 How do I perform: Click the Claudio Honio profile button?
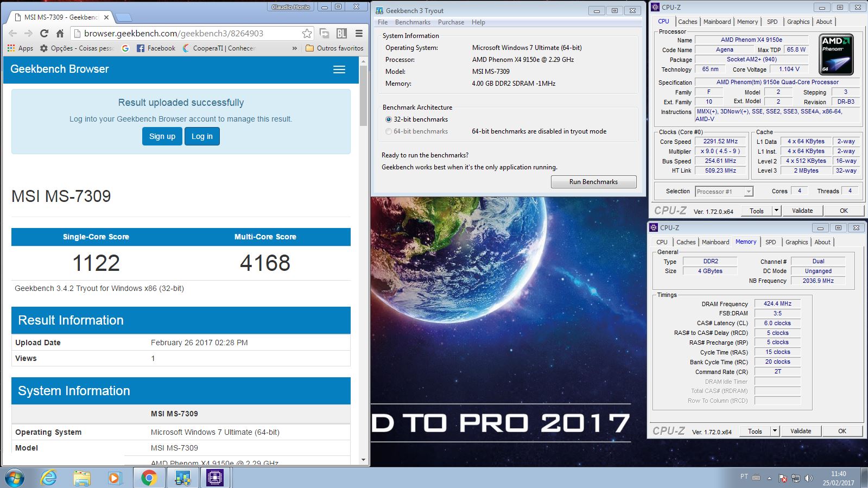click(291, 7)
